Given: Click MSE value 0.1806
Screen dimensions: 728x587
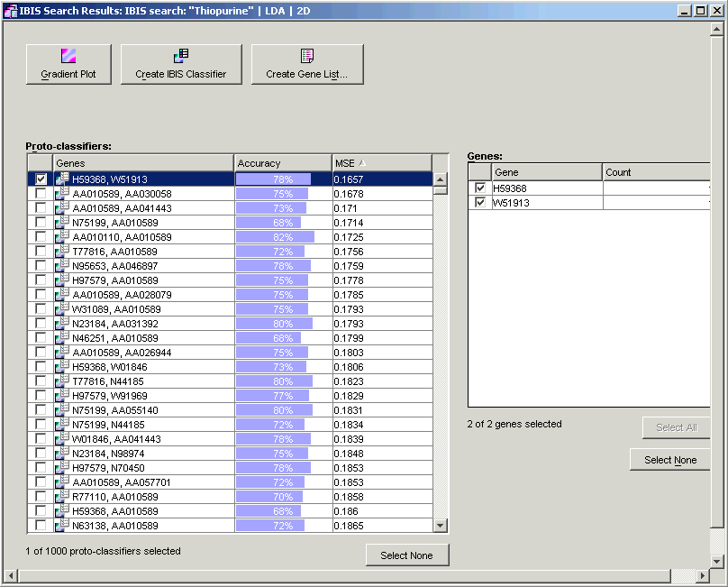Looking at the screenshot, I should click(x=349, y=367).
